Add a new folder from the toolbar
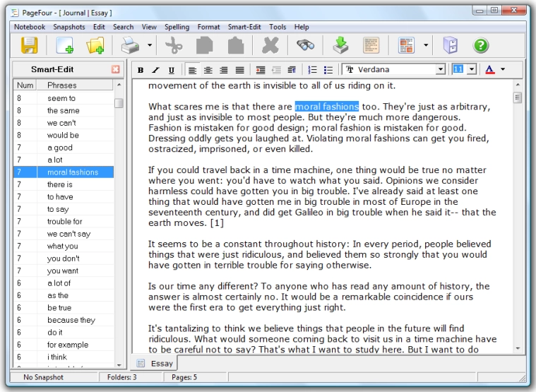This screenshot has height=392, width=536. 95,45
